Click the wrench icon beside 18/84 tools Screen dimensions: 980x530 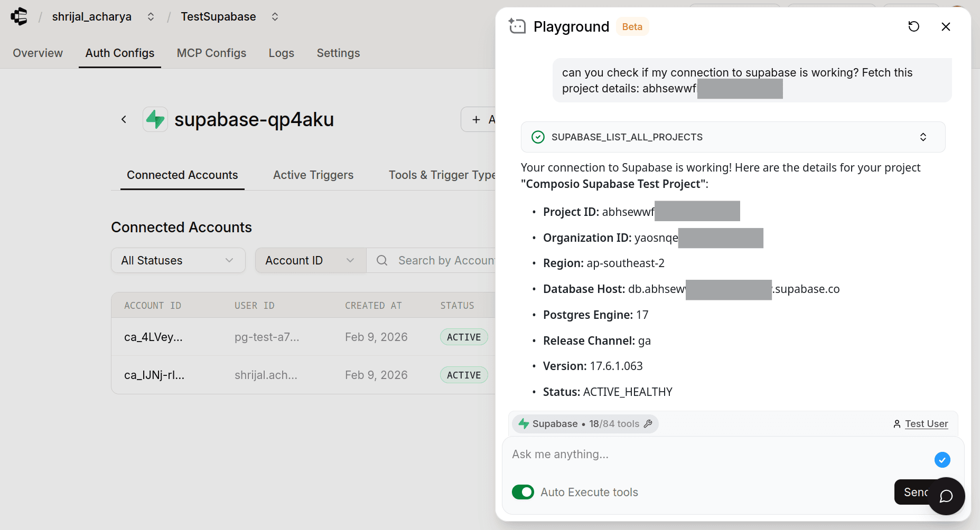point(648,423)
